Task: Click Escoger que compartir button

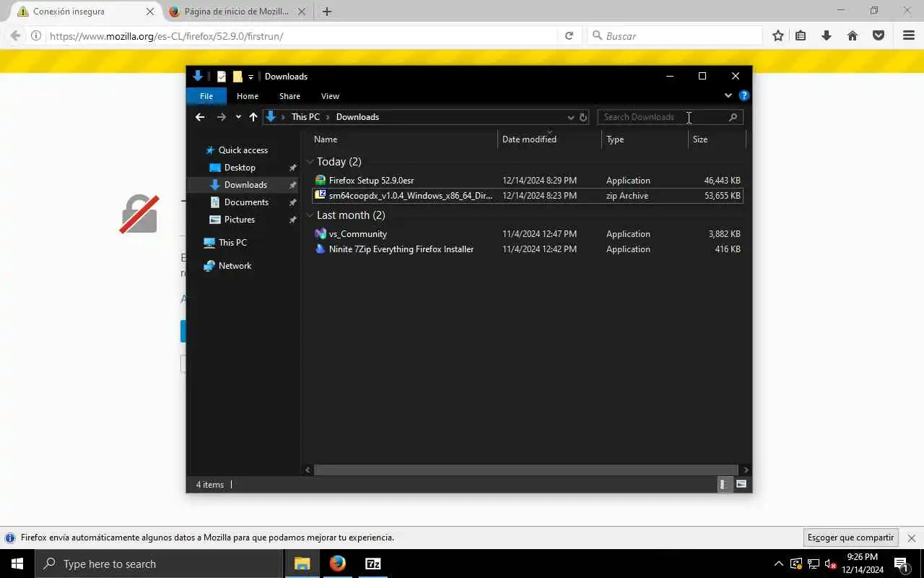Action: coord(850,538)
